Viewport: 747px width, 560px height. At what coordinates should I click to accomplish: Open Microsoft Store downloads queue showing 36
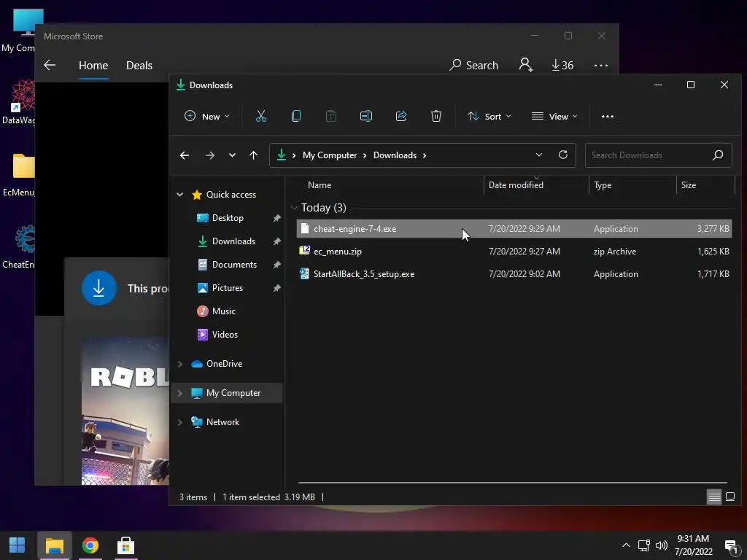[562, 65]
